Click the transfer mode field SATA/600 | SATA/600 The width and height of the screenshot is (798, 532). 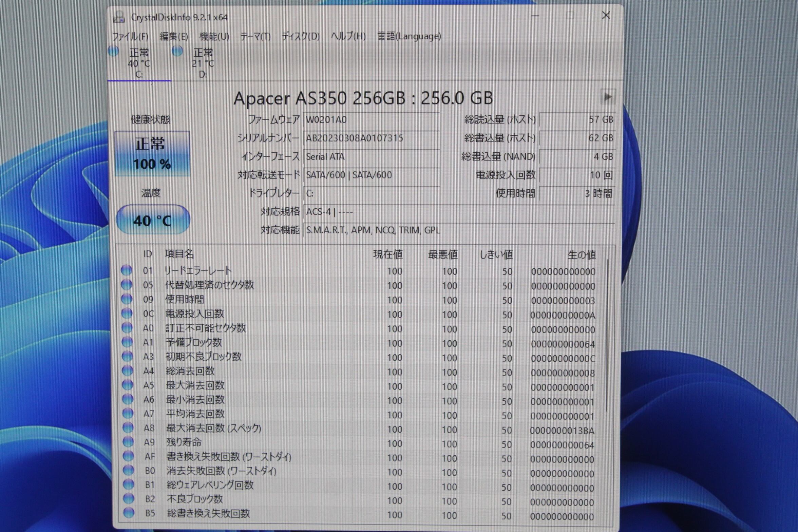coord(371,175)
